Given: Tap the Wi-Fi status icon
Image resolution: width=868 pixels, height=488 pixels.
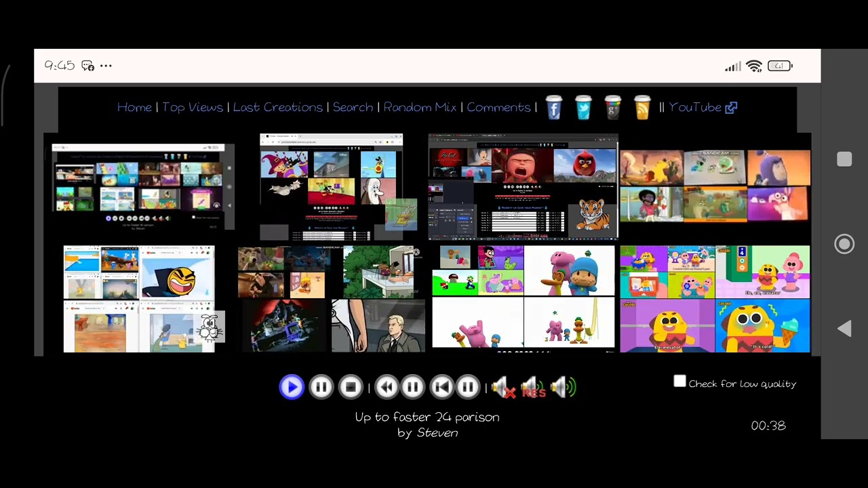Looking at the screenshot, I should point(754,66).
